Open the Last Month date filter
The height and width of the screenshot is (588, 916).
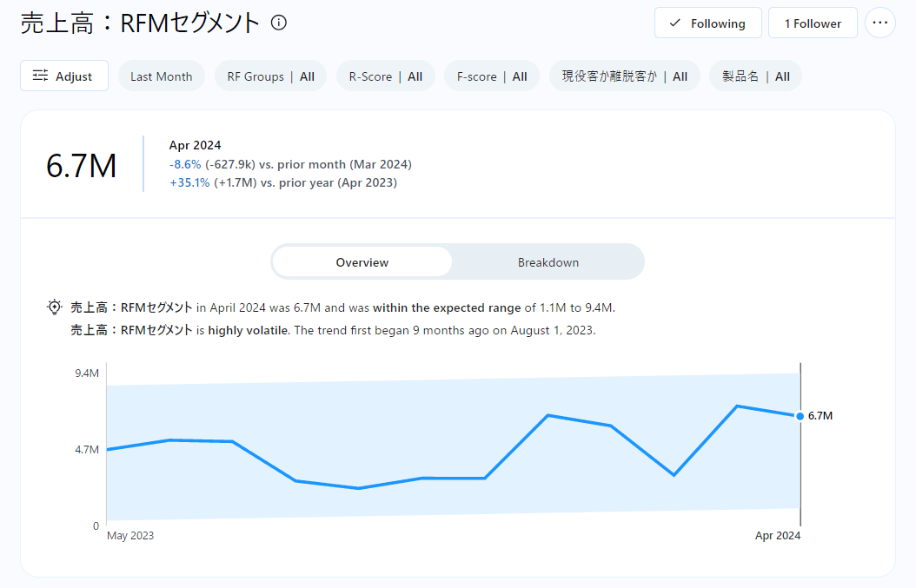pos(162,76)
